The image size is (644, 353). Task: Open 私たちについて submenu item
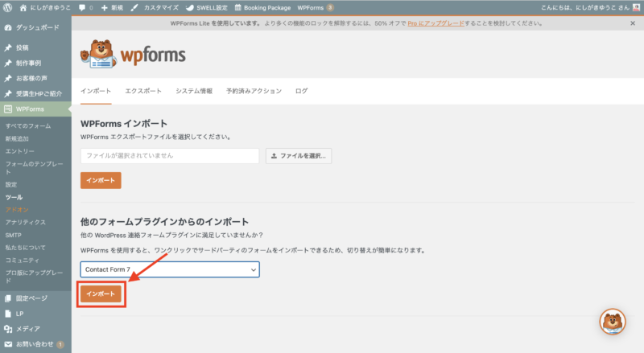pos(26,248)
